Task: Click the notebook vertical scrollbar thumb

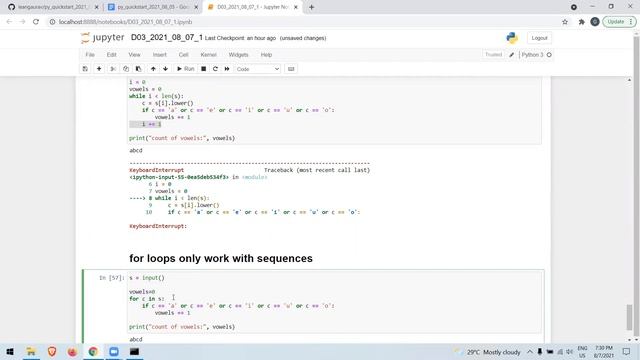Action: pos(629,317)
